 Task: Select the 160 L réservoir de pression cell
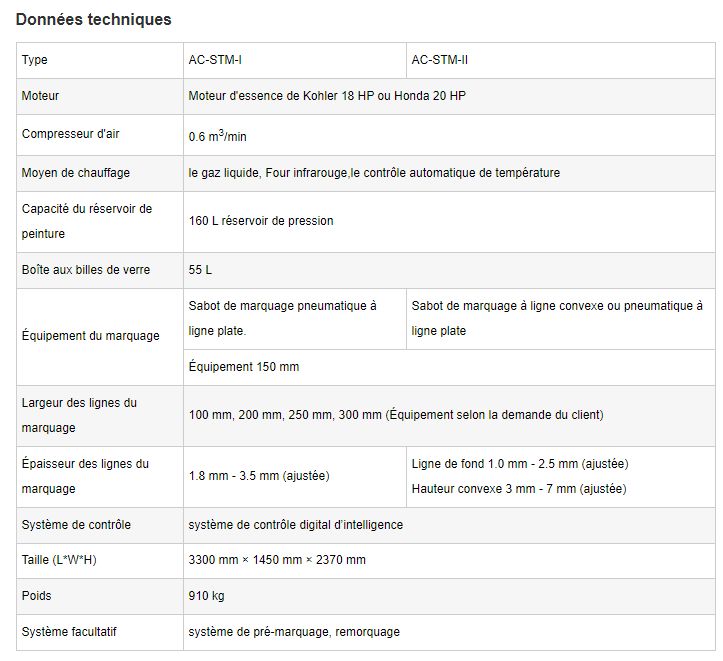coord(261,220)
